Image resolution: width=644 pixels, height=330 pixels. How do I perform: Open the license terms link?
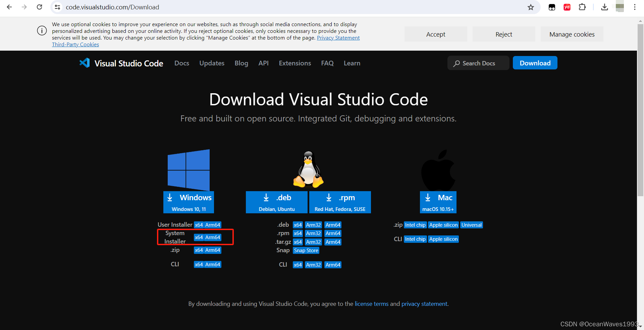click(372, 304)
